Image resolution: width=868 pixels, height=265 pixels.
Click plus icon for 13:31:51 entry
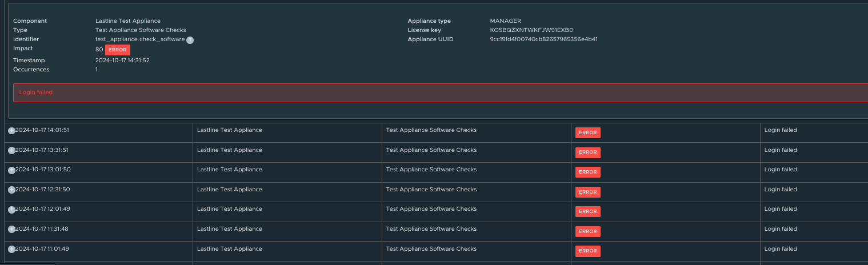11,150
